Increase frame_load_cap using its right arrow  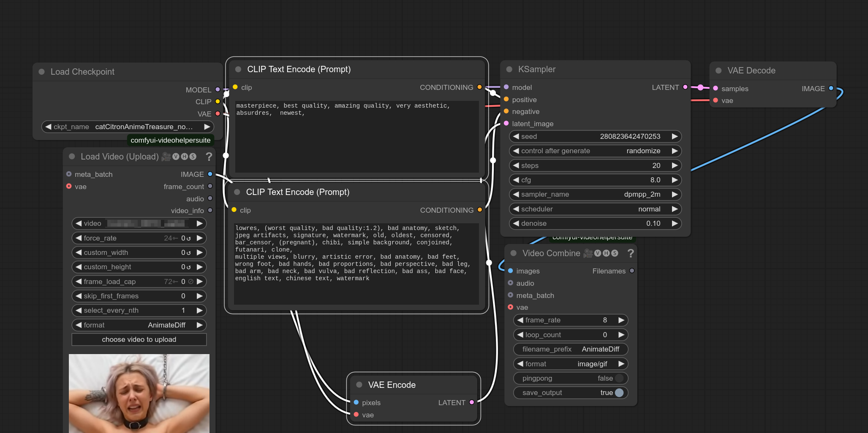pyautogui.click(x=200, y=281)
